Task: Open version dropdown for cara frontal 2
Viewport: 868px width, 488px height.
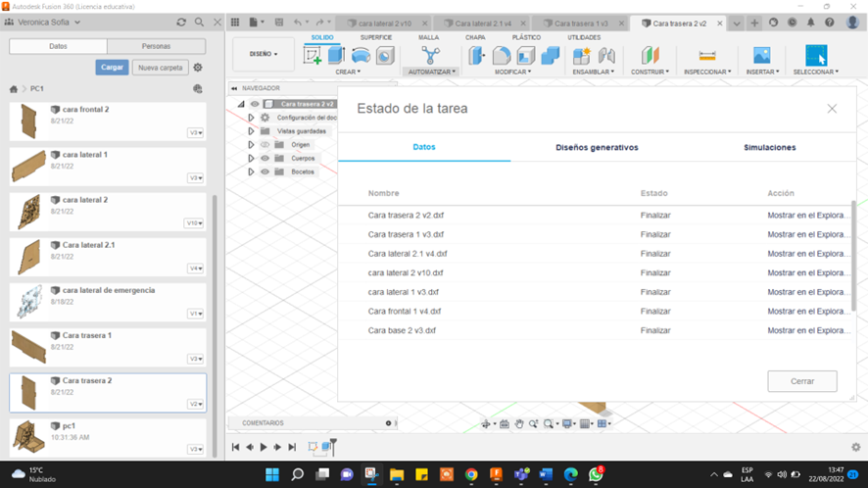Action: click(195, 133)
